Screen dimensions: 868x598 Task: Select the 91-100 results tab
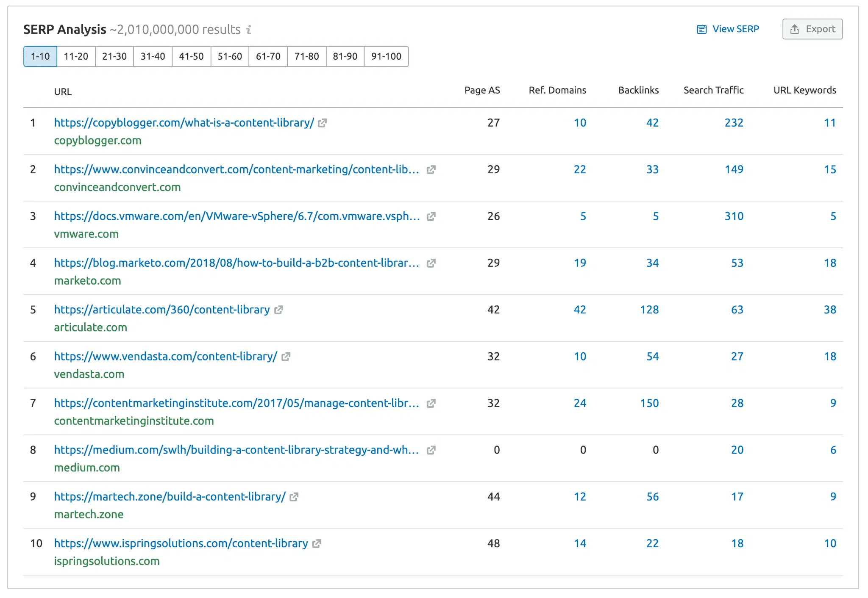coord(386,56)
